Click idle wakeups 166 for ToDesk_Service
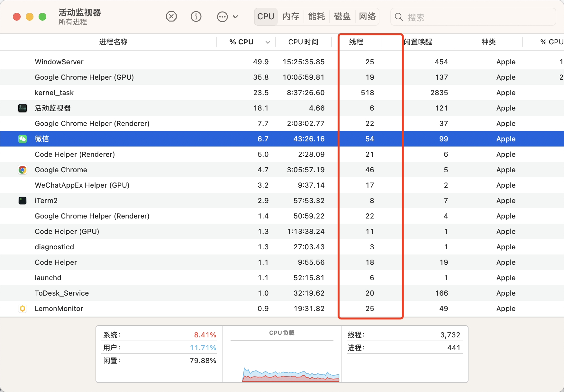The height and width of the screenshot is (392, 564). point(441,293)
